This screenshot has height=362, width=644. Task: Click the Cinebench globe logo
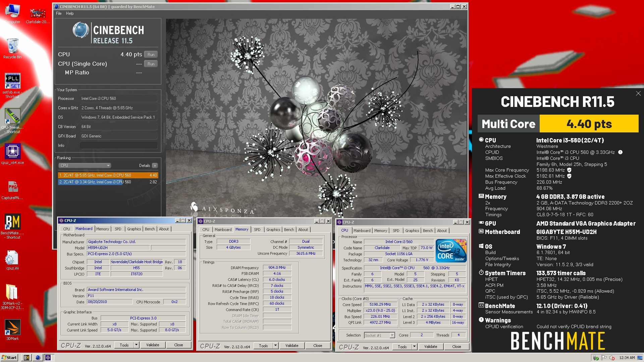coord(80,30)
